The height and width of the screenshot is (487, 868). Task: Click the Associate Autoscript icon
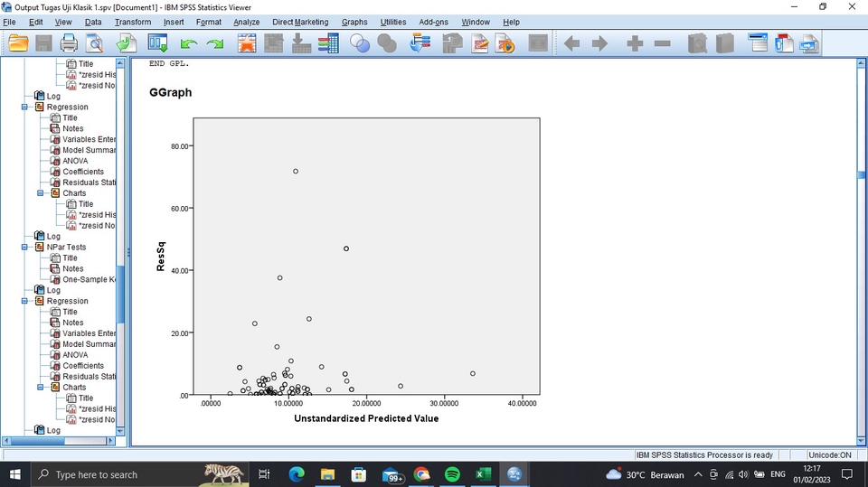[452, 43]
